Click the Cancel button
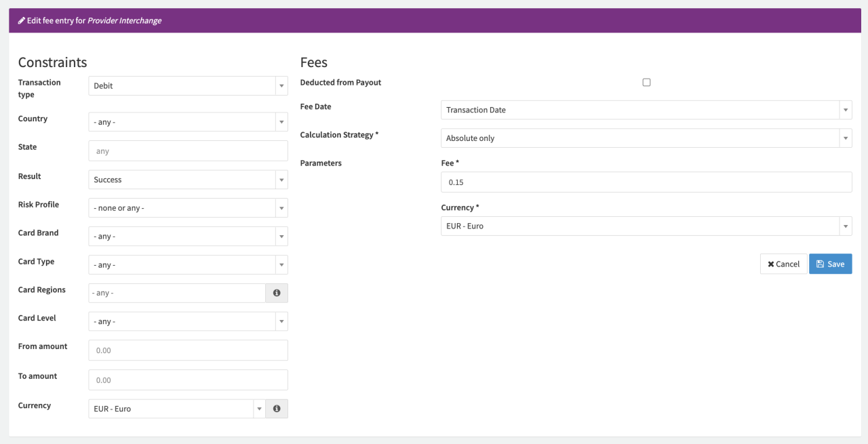Image resolution: width=868 pixels, height=444 pixels. click(783, 264)
